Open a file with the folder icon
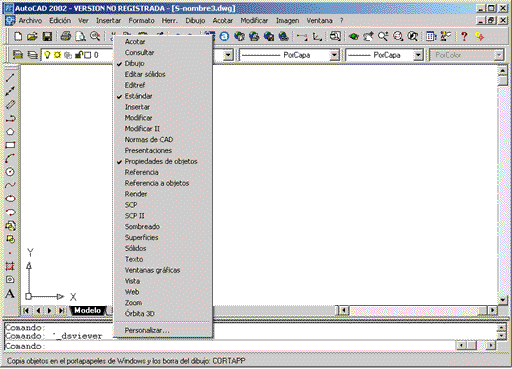The image size is (512, 369). click(32, 36)
